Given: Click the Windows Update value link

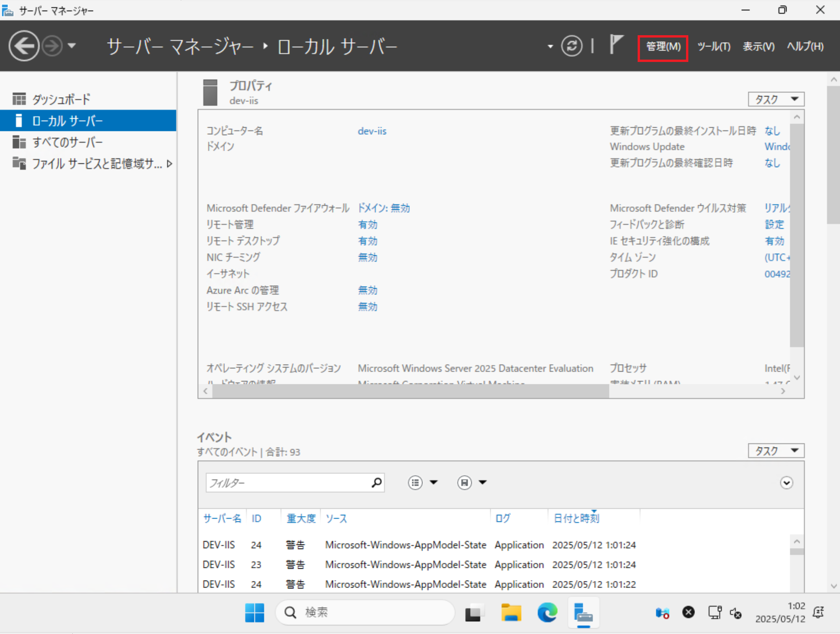Looking at the screenshot, I should [777, 146].
